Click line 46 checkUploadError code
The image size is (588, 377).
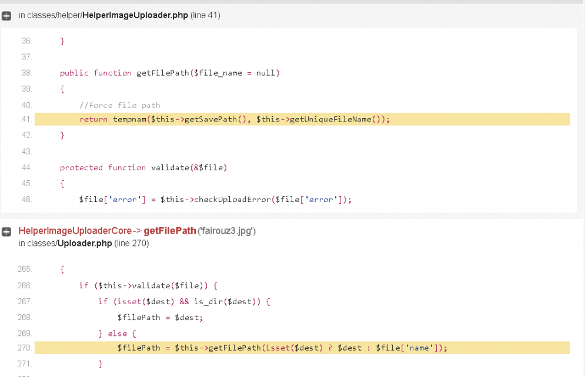click(215, 200)
